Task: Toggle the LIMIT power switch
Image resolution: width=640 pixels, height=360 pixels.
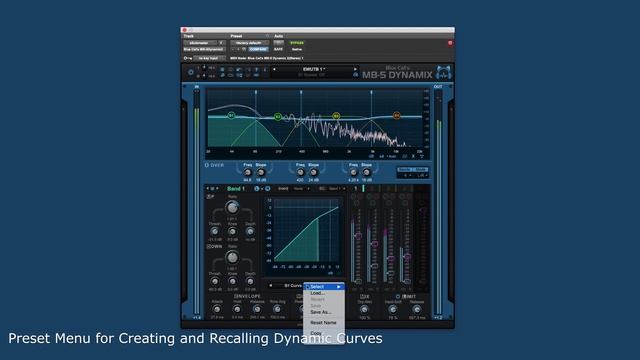Action: [x=398, y=297]
